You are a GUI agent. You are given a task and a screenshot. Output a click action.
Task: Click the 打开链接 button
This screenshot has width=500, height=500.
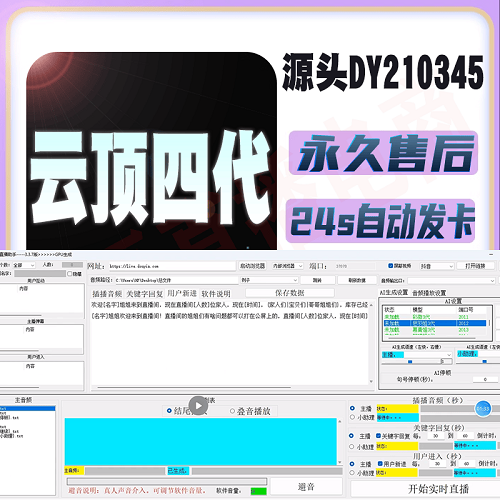tap(475, 266)
